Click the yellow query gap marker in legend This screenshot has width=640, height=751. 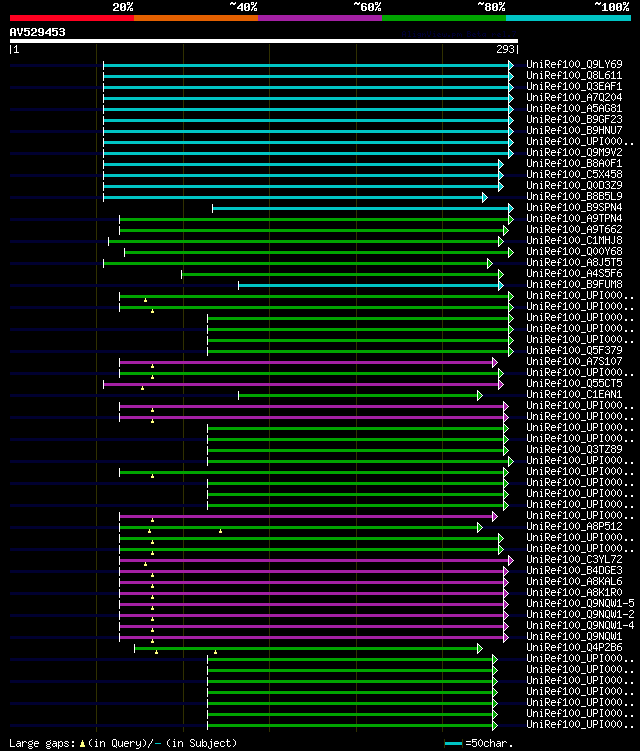coord(82,744)
